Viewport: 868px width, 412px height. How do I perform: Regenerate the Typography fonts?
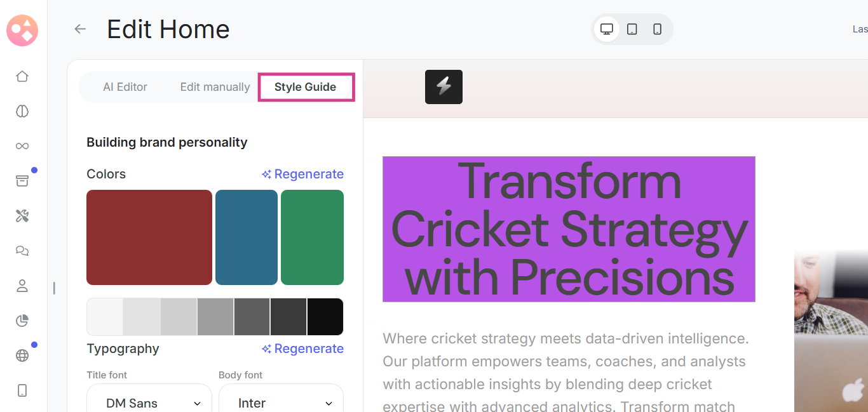(302, 349)
